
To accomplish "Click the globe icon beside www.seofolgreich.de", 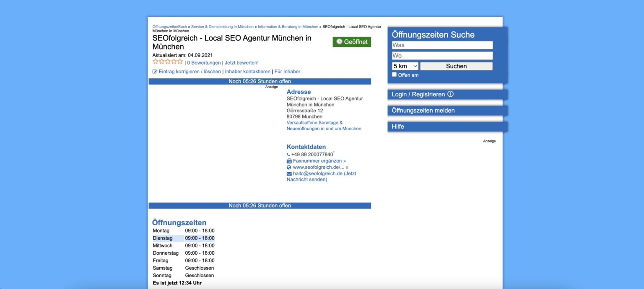I will pos(289,167).
